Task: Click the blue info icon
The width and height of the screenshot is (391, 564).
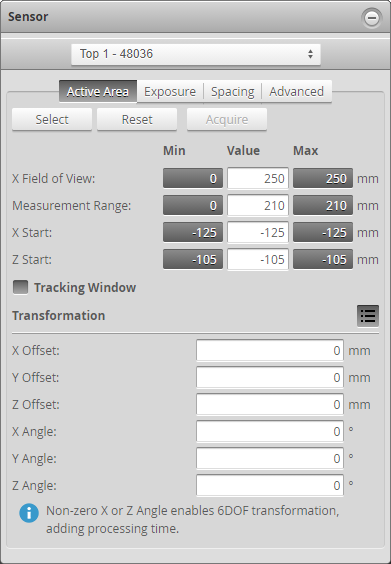Action: (x=29, y=513)
